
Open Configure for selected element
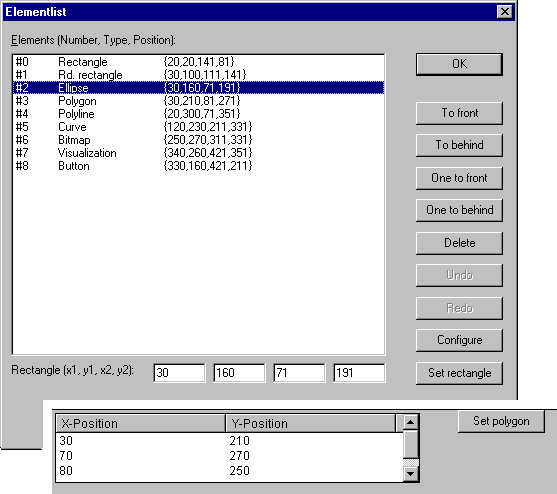click(459, 340)
